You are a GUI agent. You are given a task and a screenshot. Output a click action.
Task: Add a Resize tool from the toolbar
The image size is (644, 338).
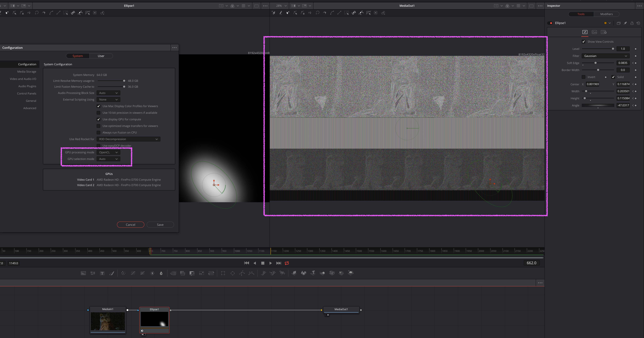(x=202, y=273)
